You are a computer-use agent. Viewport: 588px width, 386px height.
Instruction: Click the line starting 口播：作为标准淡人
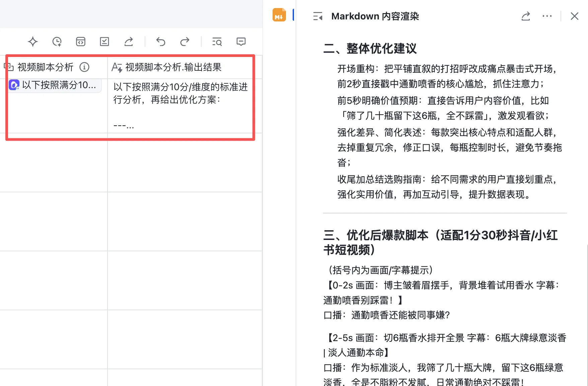point(443,375)
